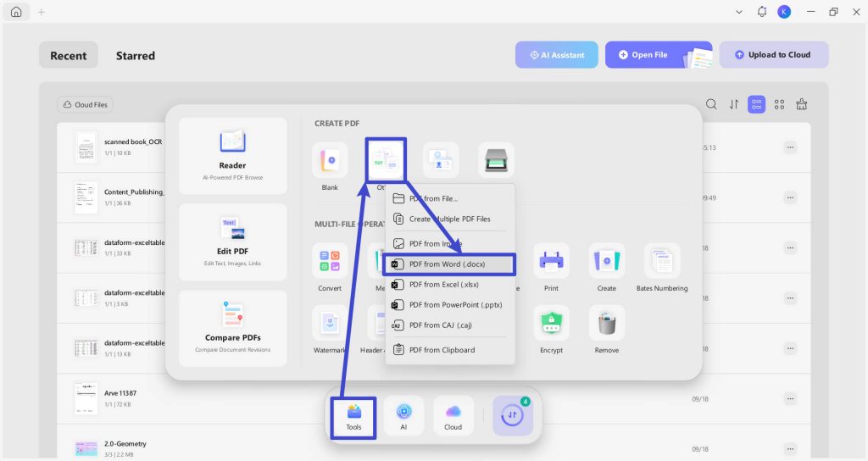Open Cloud in the bottom dock
Image resolution: width=868 pixels, height=461 pixels.
[453, 416]
